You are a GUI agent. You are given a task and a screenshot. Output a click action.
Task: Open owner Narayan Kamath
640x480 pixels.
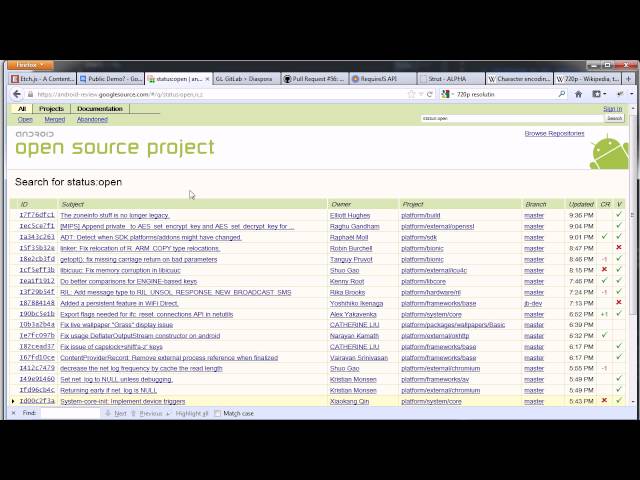point(354,336)
